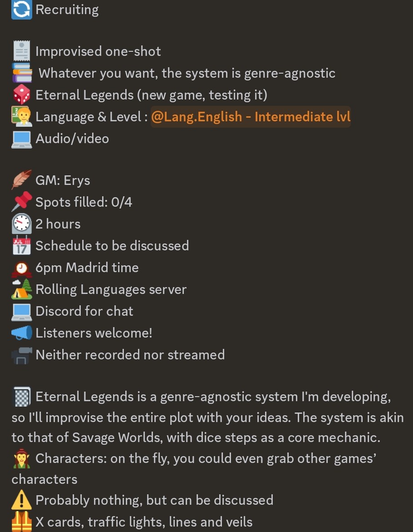This screenshot has width=413, height=532.
Task: Click the clock emoji beside 2 hours
Action: pos(22,224)
